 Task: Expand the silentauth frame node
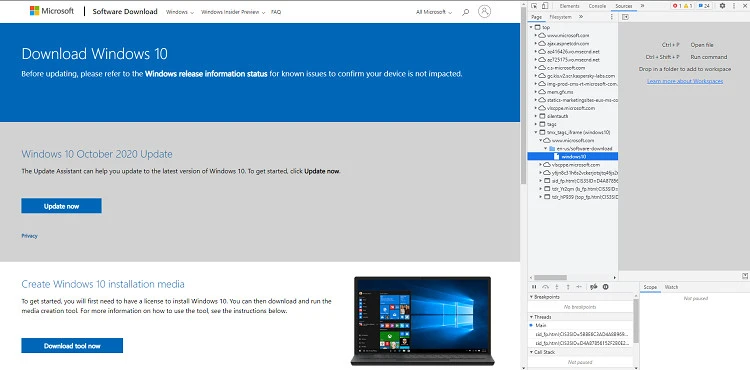pos(536,116)
